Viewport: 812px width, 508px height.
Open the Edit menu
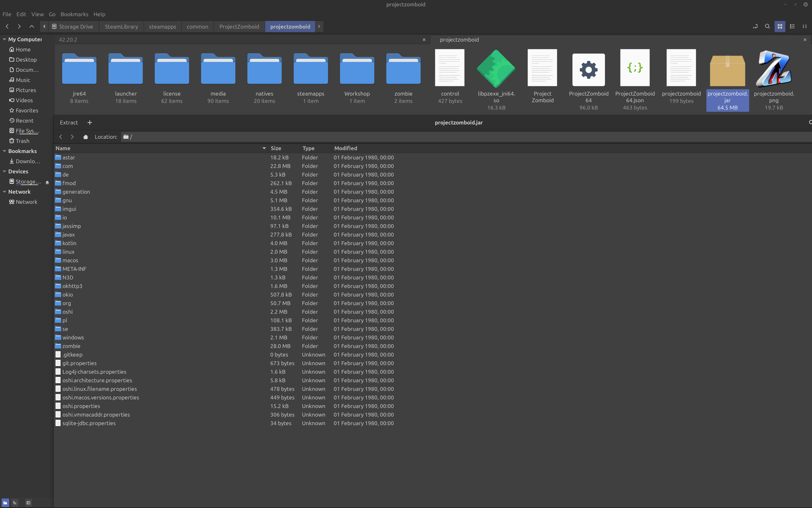pos(21,14)
